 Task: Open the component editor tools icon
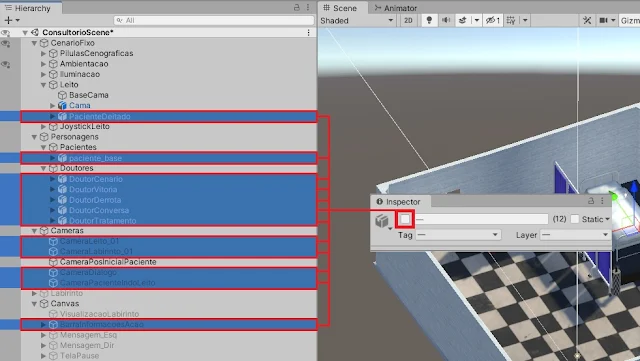[x=587, y=20]
